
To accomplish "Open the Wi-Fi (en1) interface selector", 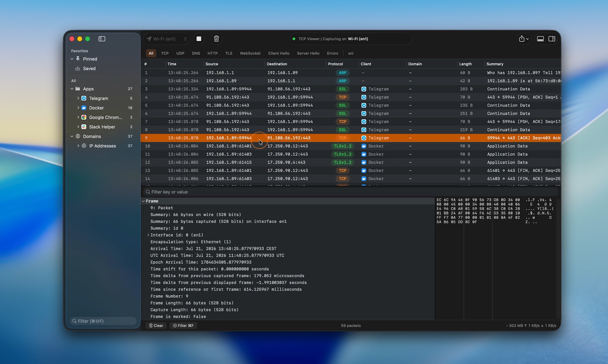I will click(x=167, y=39).
